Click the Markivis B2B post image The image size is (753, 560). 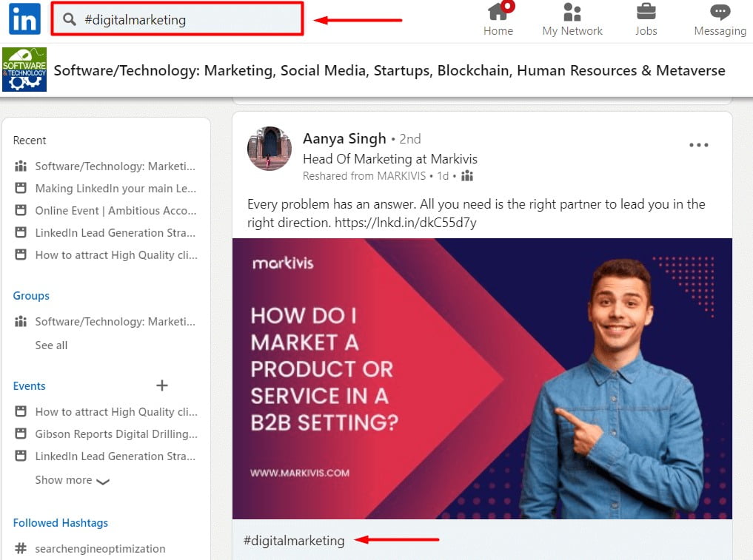(x=482, y=379)
